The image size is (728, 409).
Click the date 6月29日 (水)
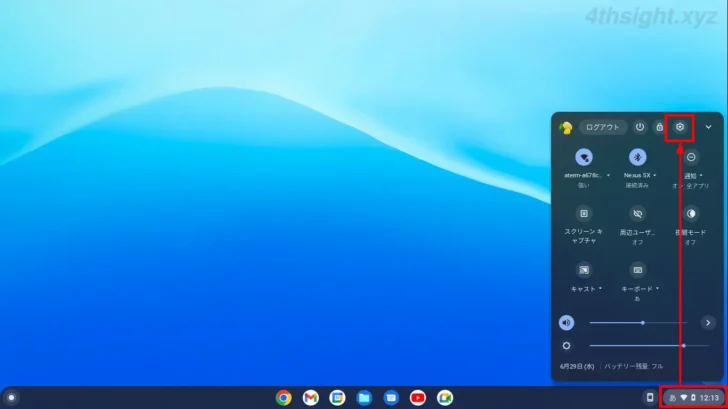[577, 367]
